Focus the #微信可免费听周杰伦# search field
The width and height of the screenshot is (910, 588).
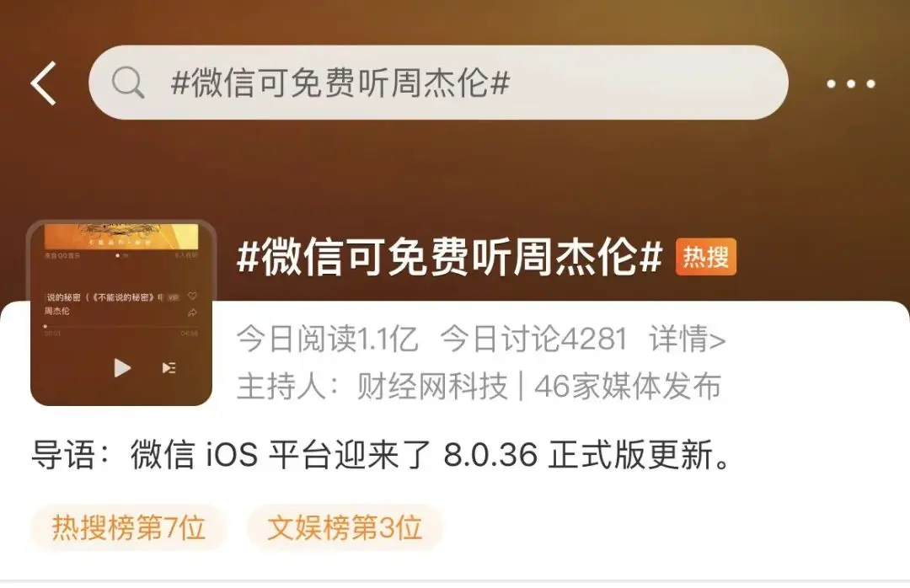click(x=438, y=83)
